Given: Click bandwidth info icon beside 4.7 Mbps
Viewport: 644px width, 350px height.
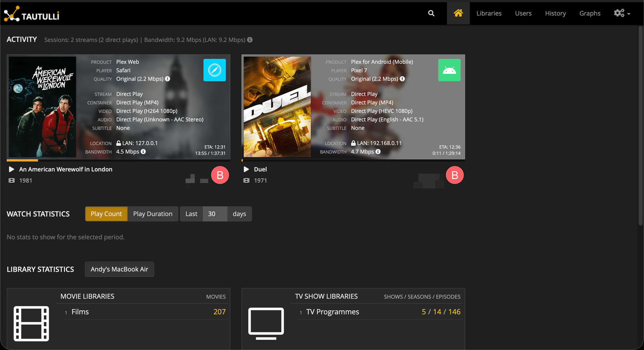Looking at the screenshot, I should tap(378, 152).
